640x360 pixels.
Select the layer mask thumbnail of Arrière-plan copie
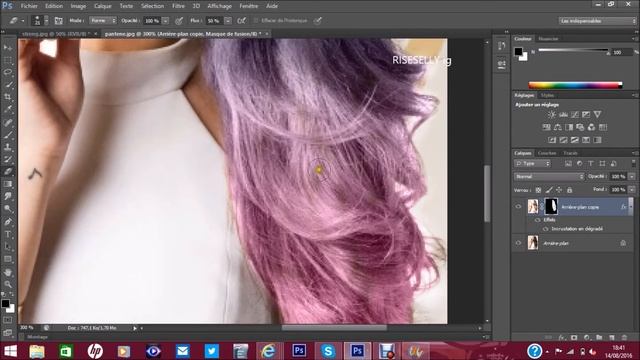[551, 207]
